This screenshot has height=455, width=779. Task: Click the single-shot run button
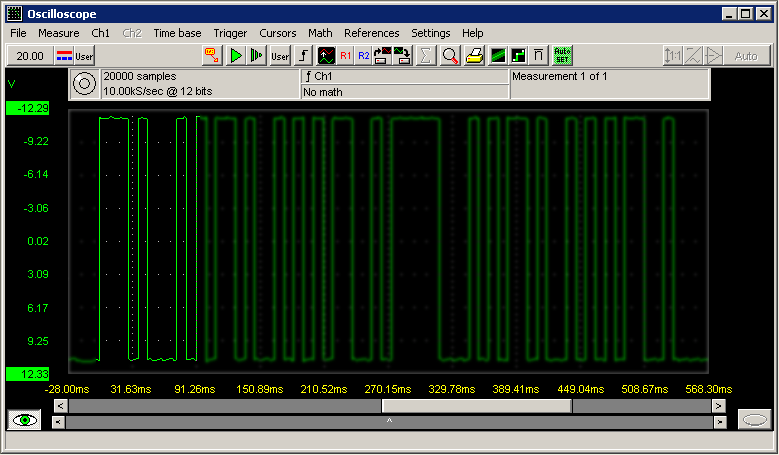(x=257, y=56)
